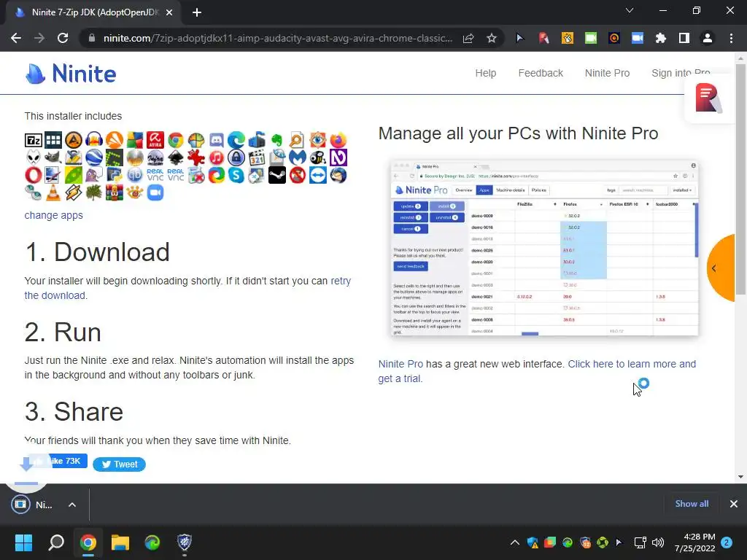The image size is (747, 560).
Task: Click the Malwarebytes blue icon
Action: [298, 157]
